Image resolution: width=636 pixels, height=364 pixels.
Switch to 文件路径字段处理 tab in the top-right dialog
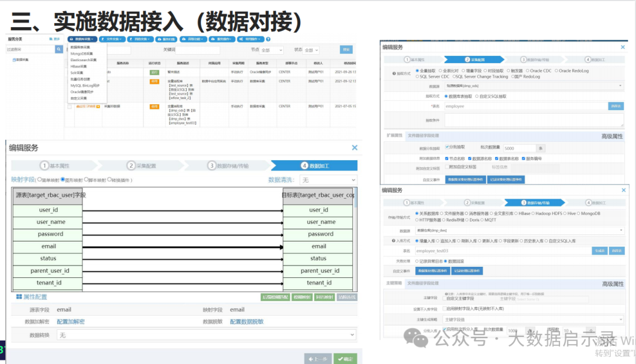(x=423, y=135)
